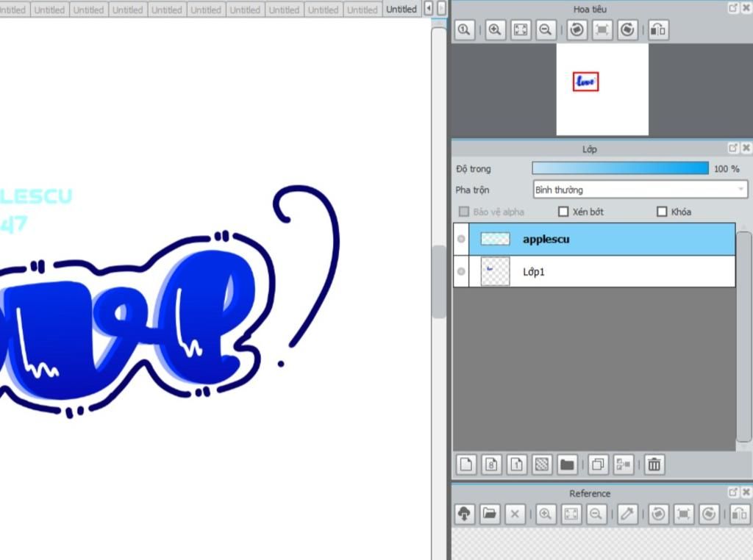
Task: Duplicate the selected layer
Action: (598, 464)
